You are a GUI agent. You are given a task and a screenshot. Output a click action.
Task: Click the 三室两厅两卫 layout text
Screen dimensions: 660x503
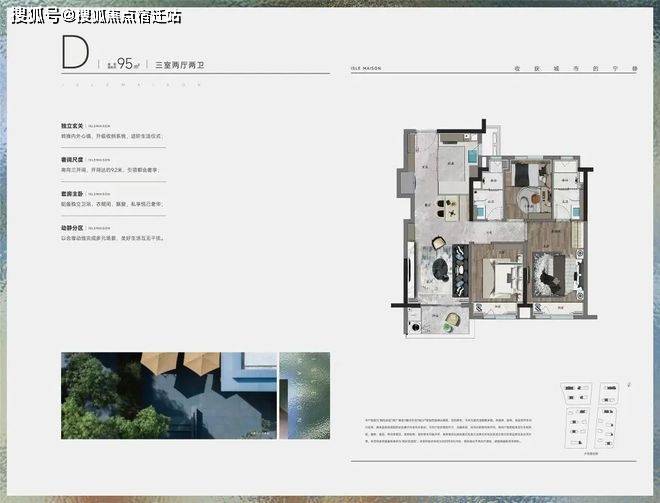coord(180,65)
